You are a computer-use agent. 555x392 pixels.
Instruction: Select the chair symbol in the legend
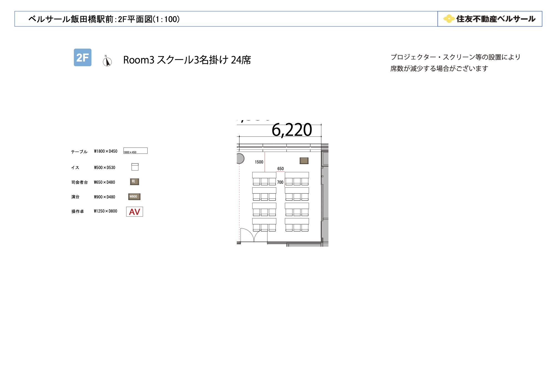click(135, 167)
